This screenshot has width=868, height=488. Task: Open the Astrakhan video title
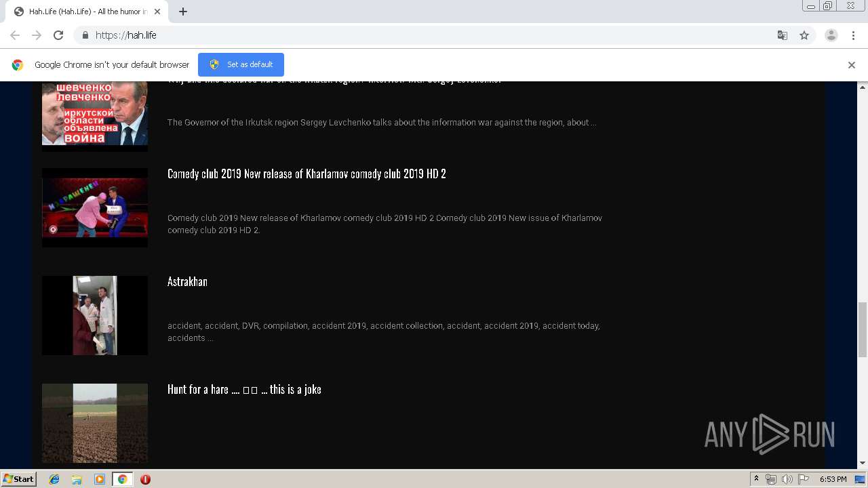point(187,281)
